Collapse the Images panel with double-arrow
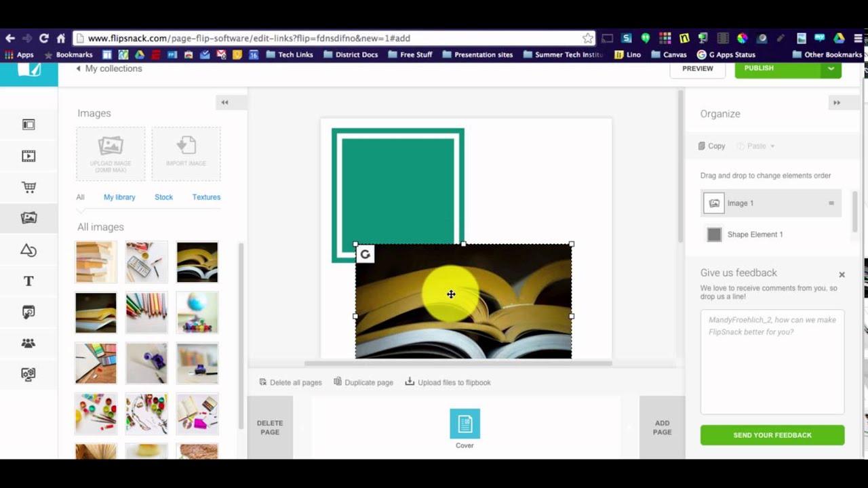The height and width of the screenshot is (488, 868). [x=224, y=102]
